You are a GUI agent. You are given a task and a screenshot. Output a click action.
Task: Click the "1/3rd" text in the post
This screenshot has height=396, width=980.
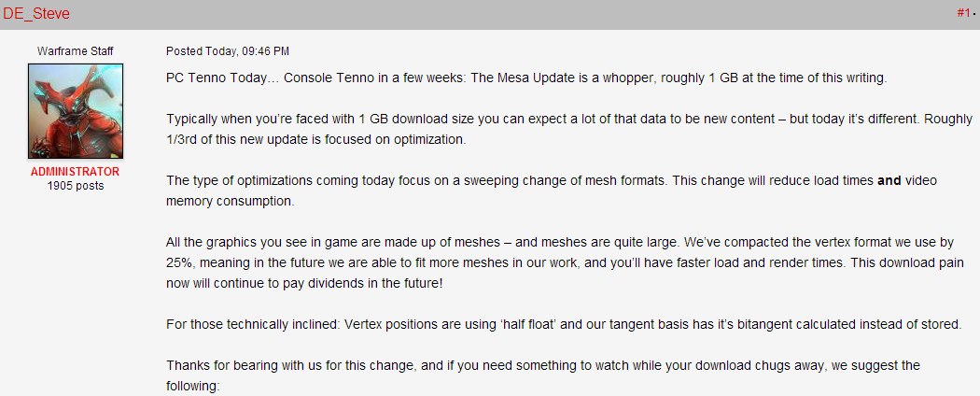tap(181, 139)
